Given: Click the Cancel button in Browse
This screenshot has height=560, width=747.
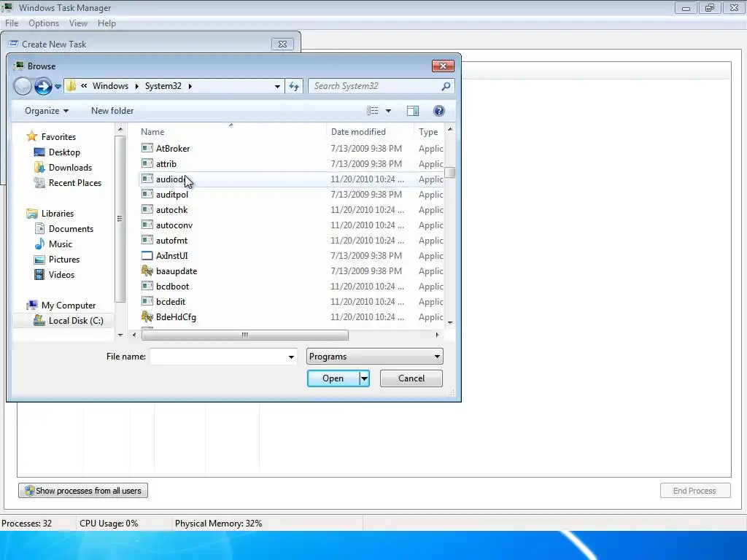Looking at the screenshot, I should (x=411, y=378).
